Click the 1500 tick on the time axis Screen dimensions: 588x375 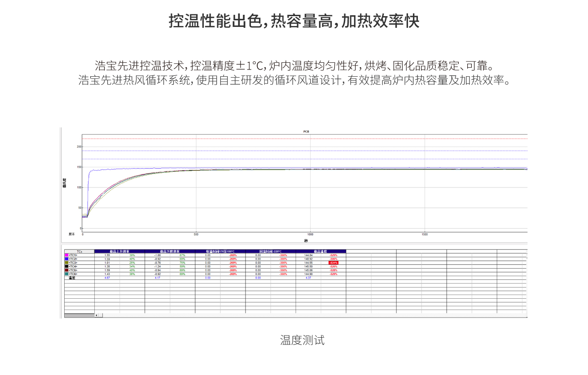(x=425, y=234)
